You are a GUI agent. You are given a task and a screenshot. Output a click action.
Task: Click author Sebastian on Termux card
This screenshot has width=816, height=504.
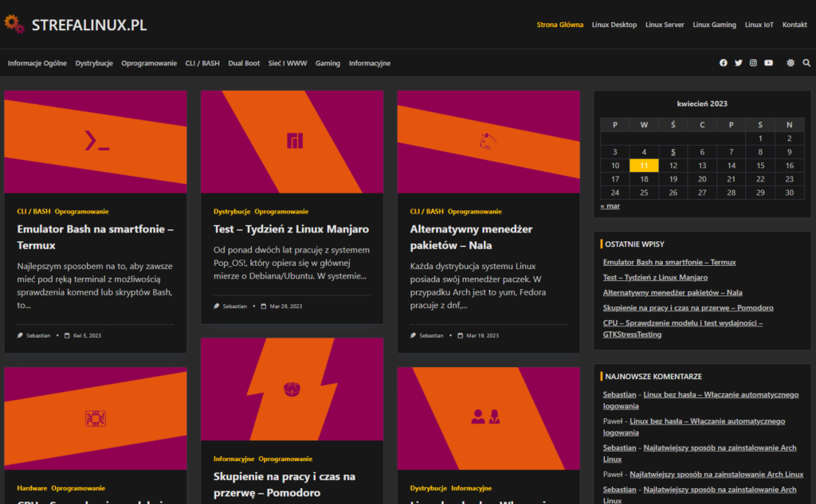38,335
